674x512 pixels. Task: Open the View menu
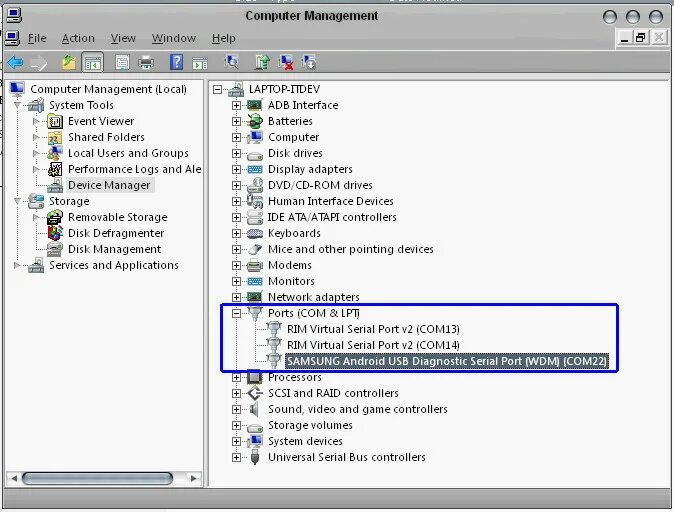123,38
